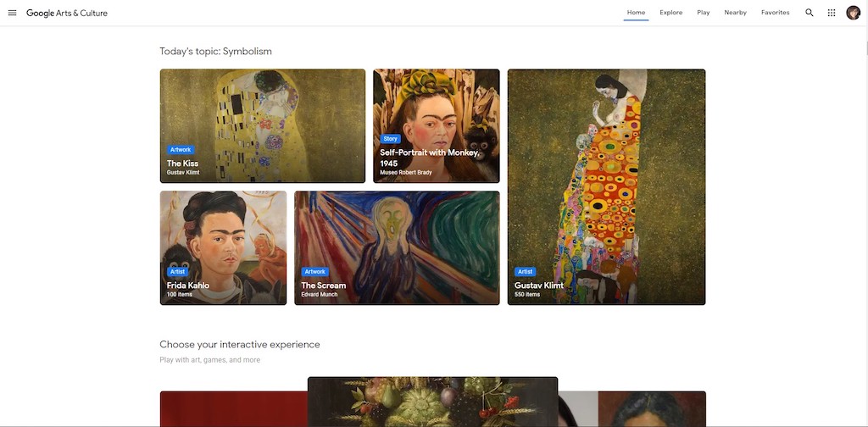Open the hamburger main menu
Screen dimensions: 868x427
12,13
